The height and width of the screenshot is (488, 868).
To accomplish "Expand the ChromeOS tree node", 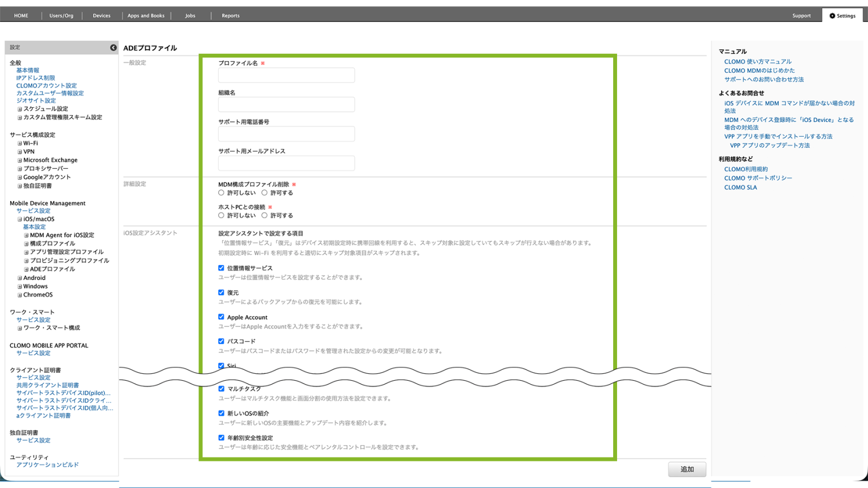I will [19, 295].
